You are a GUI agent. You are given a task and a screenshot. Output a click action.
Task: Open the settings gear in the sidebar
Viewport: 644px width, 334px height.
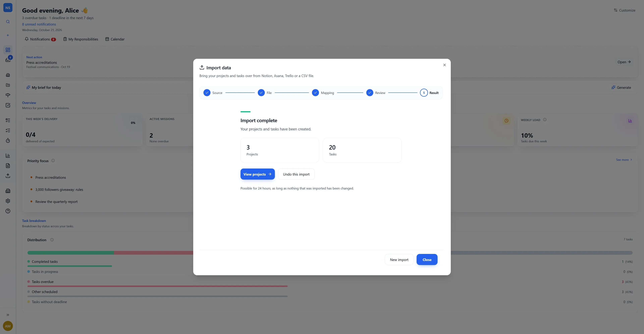(x=8, y=201)
